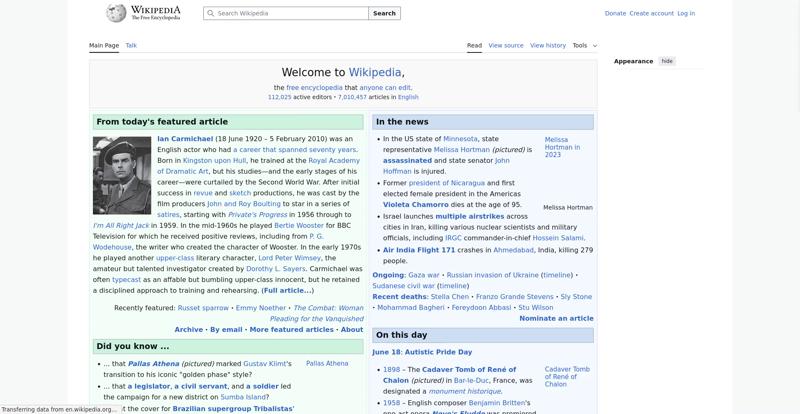Open the Hossein Salami link
Screen dimensions: 800x414
point(558,238)
